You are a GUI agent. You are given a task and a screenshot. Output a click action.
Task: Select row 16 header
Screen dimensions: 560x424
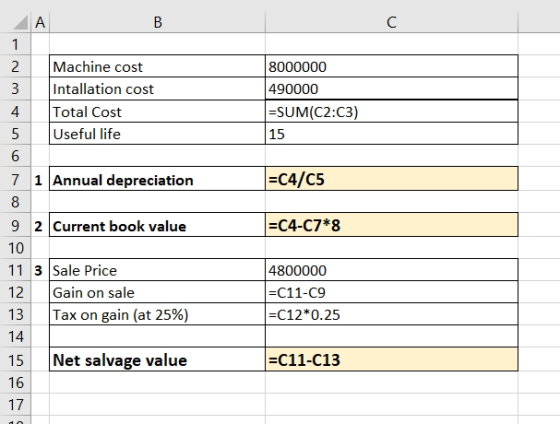[15, 382]
